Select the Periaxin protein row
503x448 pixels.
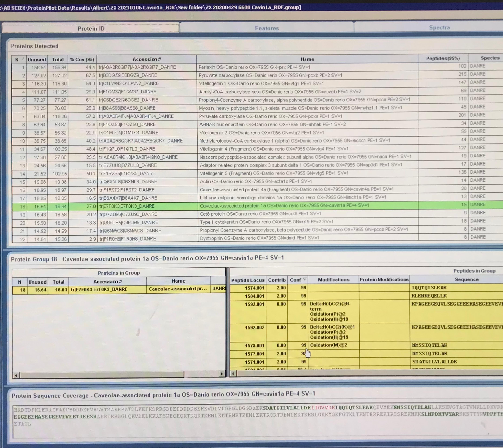click(257, 67)
